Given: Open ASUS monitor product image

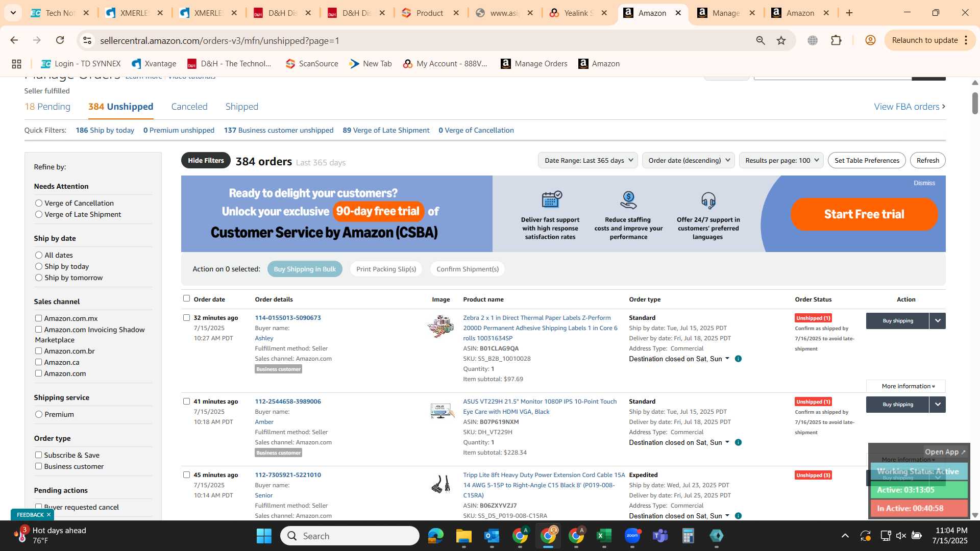Looking at the screenshot, I should click(441, 410).
